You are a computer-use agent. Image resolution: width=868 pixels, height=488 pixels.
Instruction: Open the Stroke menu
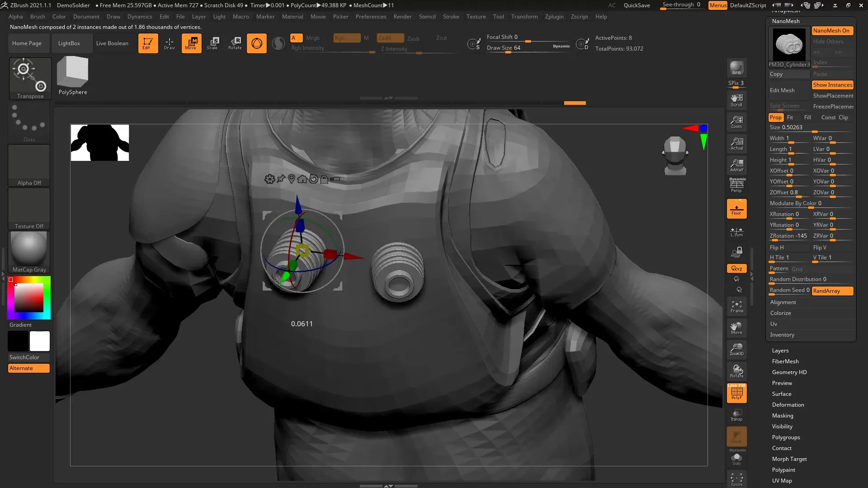[x=451, y=17]
